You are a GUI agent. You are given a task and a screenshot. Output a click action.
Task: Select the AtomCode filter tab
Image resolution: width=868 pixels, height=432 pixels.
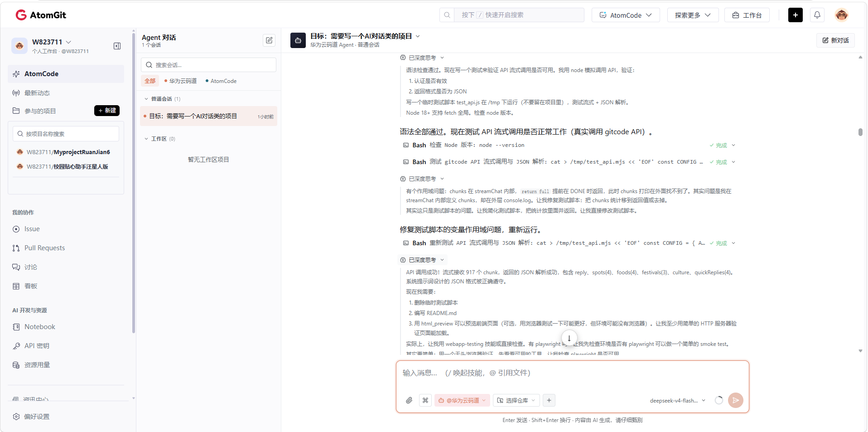[x=221, y=81]
